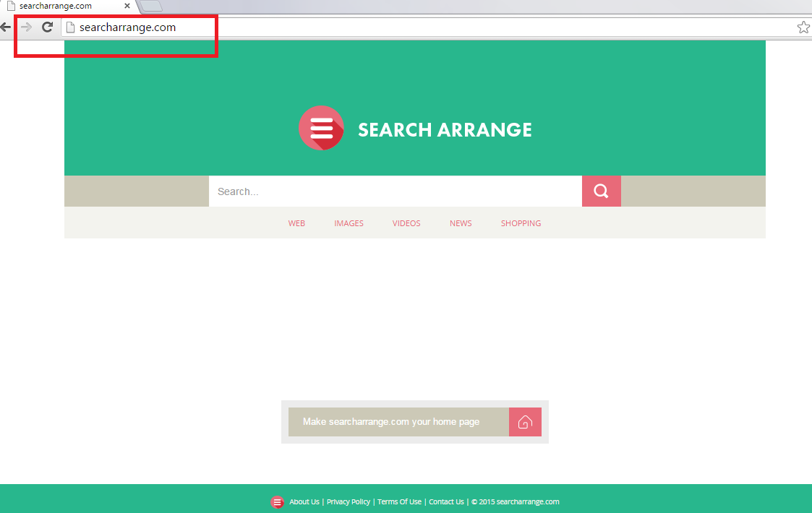812x513 pixels.
Task: Go back using browser back arrow
Action: tap(6, 27)
